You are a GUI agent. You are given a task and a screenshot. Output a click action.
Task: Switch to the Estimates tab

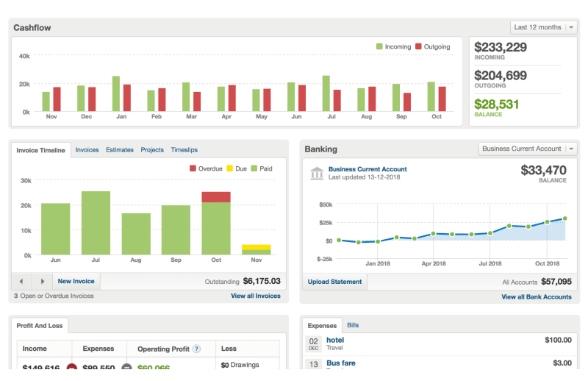120,150
